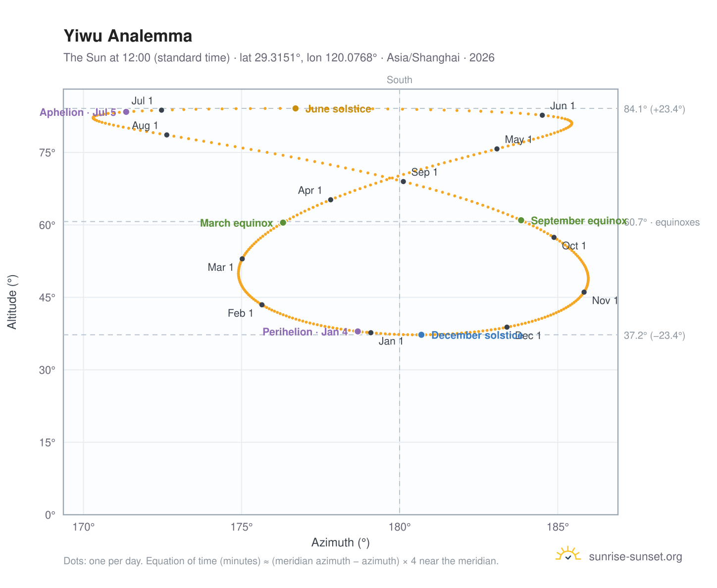Image resolution: width=717 pixels, height=588 pixels.
Task: Click the South meridian label
Action: click(x=400, y=80)
